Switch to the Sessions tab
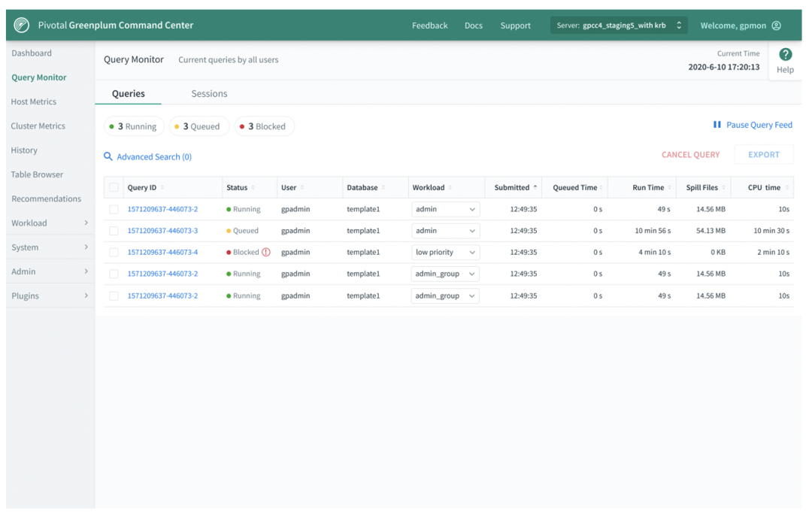The width and height of the screenshot is (812, 524). 209,94
